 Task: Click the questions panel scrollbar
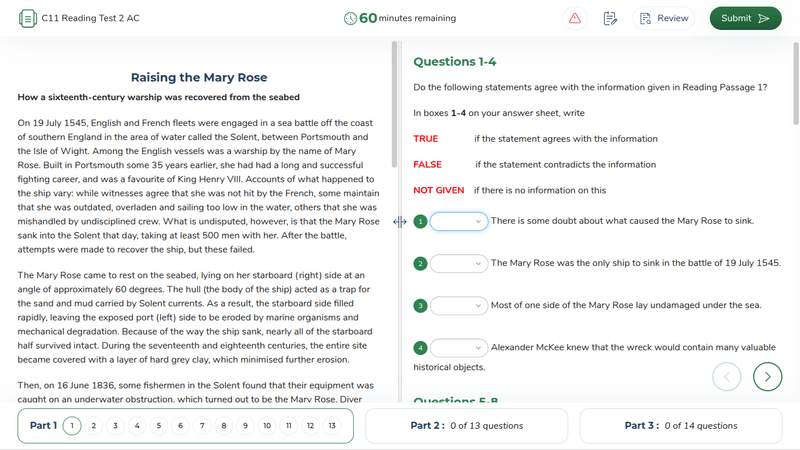(796, 84)
